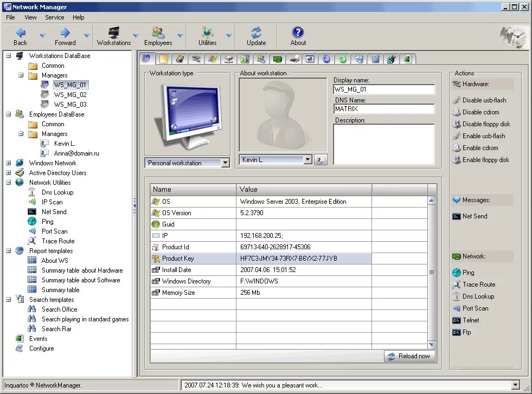Viewport: 532px width, 394px height.
Task: Open Employees dropdown arrow
Action: [180, 35]
